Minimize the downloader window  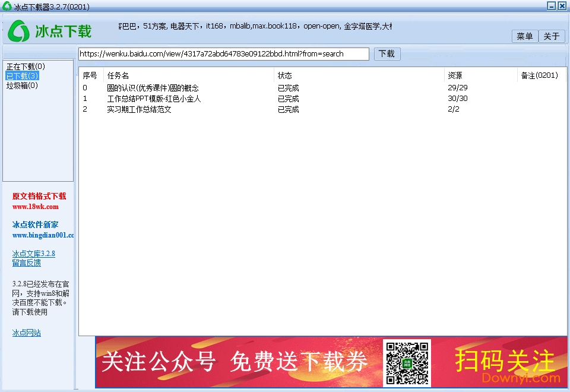tap(552, 6)
